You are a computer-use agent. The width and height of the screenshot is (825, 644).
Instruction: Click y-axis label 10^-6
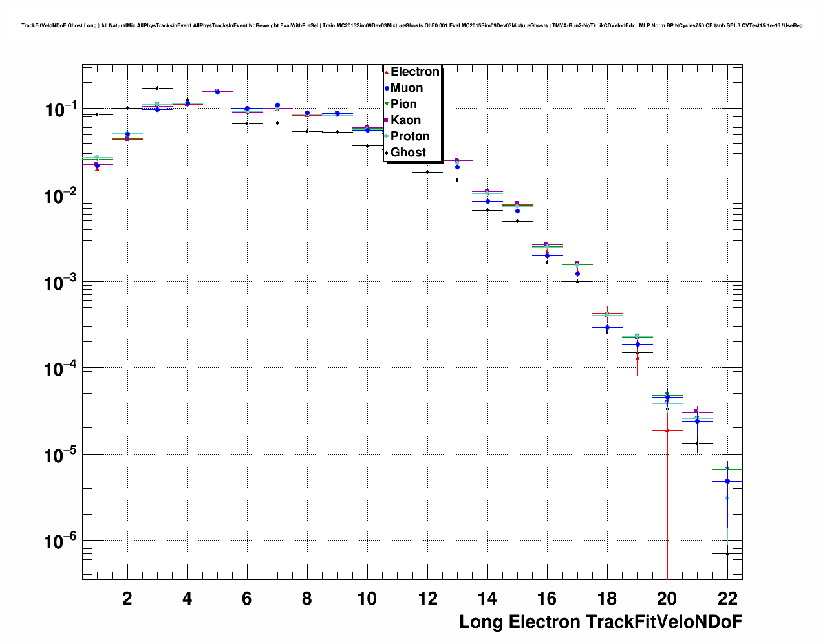tap(61, 541)
